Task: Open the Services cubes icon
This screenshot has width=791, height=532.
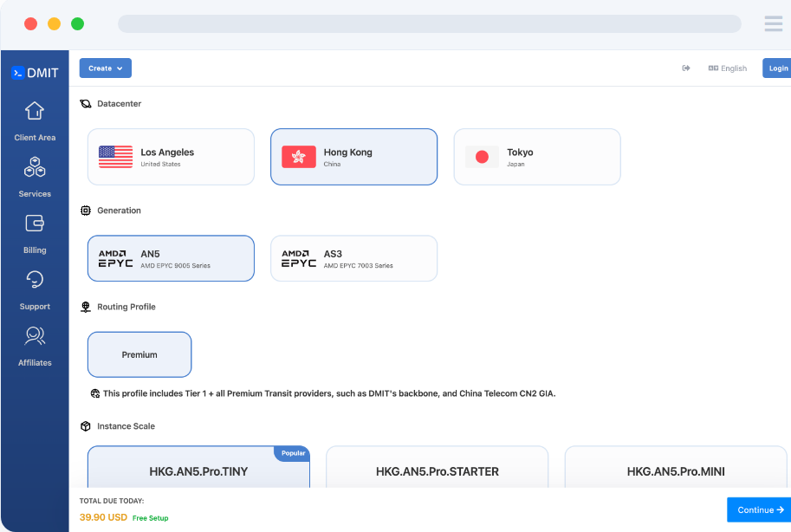Action: pyautogui.click(x=35, y=167)
